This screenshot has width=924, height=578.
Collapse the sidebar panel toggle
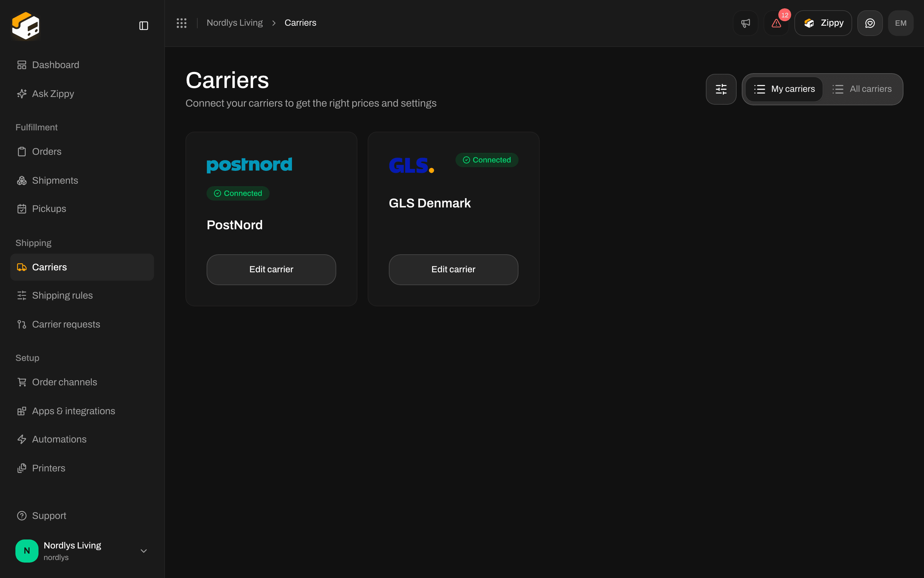143,26
